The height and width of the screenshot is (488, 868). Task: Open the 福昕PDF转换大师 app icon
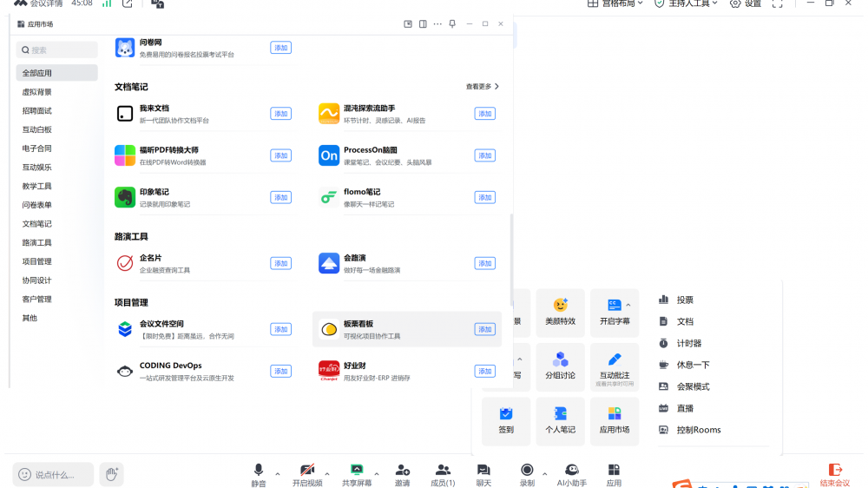124,155
